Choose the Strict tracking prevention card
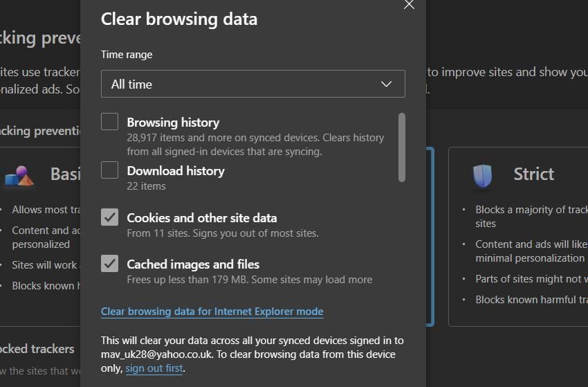This screenshot has height=387, width=588. point(517,235)
